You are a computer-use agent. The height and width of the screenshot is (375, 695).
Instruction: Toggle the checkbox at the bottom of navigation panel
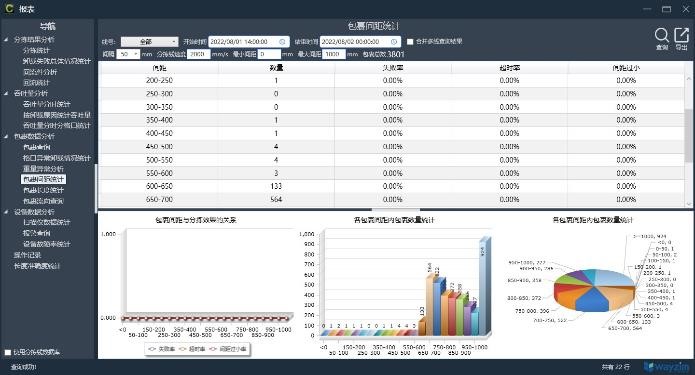(x=8, y=352)
